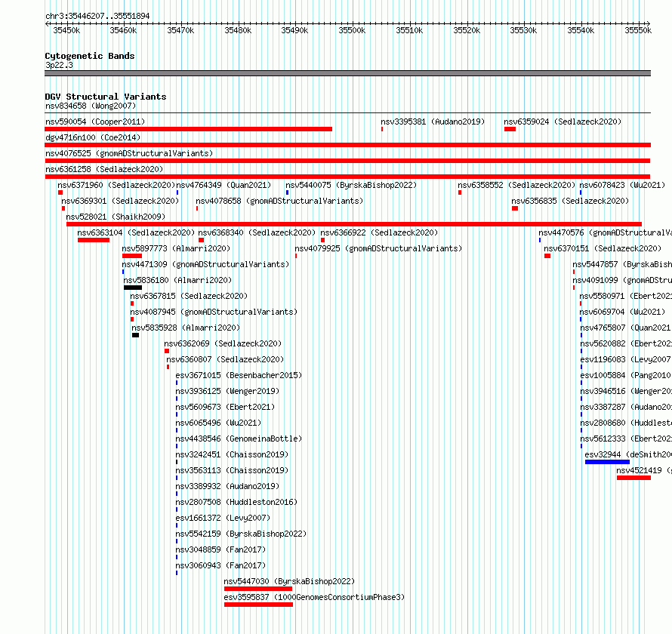Screen dimensions: 672x634
Task: Open the nsv2807508 (Huddleston2016) label
Action: 236,502
